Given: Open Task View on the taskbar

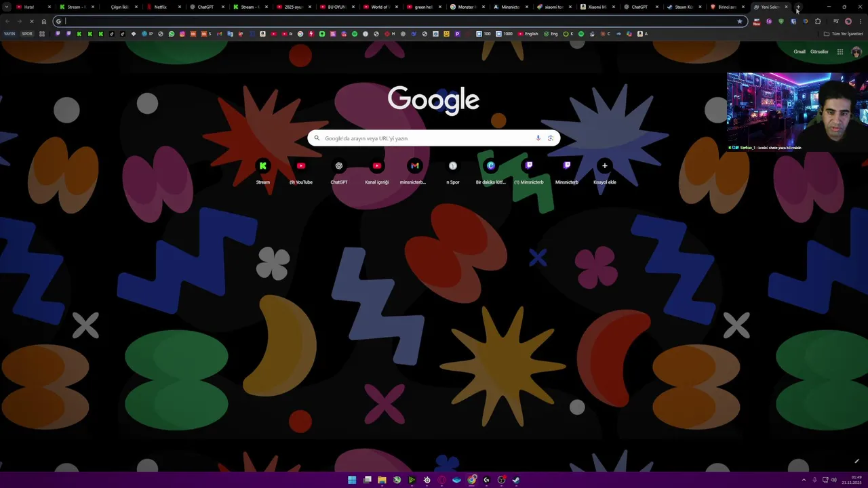Looking at the screenshot, I should tap(367, 480).
